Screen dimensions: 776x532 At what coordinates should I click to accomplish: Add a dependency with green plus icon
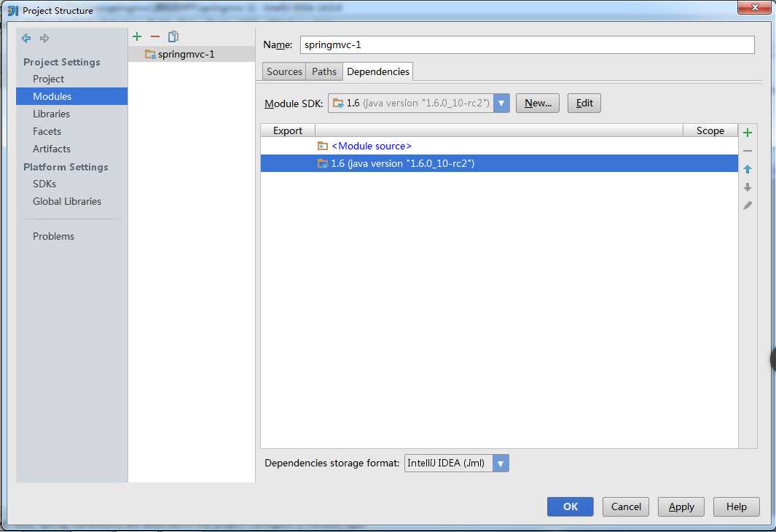click(748, 133)
